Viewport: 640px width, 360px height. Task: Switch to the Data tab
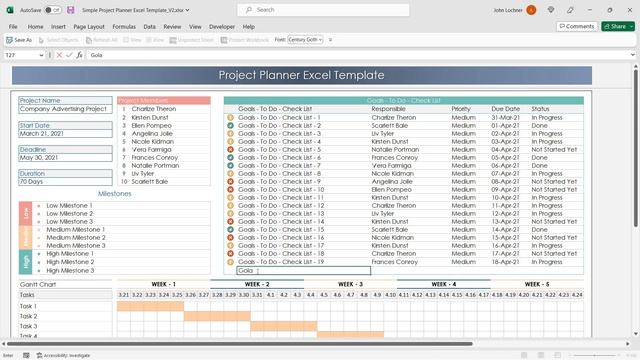pyautogui.click(x=149, y=27)
